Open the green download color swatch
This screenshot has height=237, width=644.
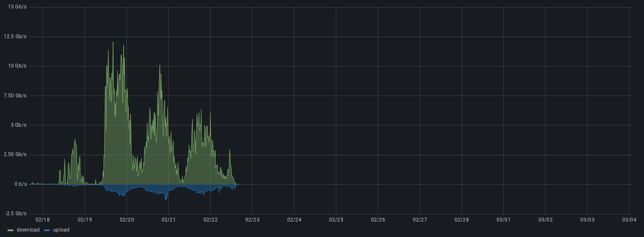coord(11,230)
